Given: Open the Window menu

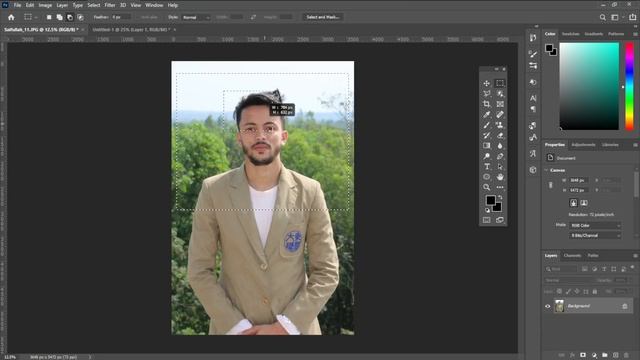Looking at the screenshot, I should coord(154,5).
